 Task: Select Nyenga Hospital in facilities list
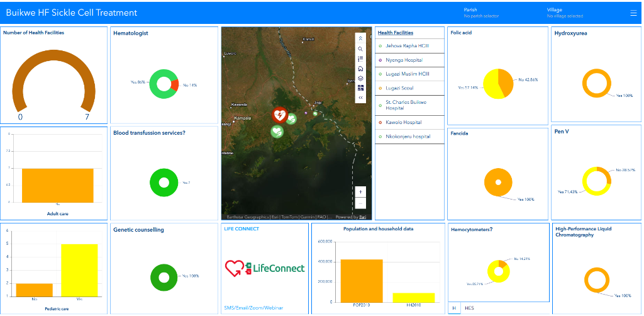coord(410,60)
